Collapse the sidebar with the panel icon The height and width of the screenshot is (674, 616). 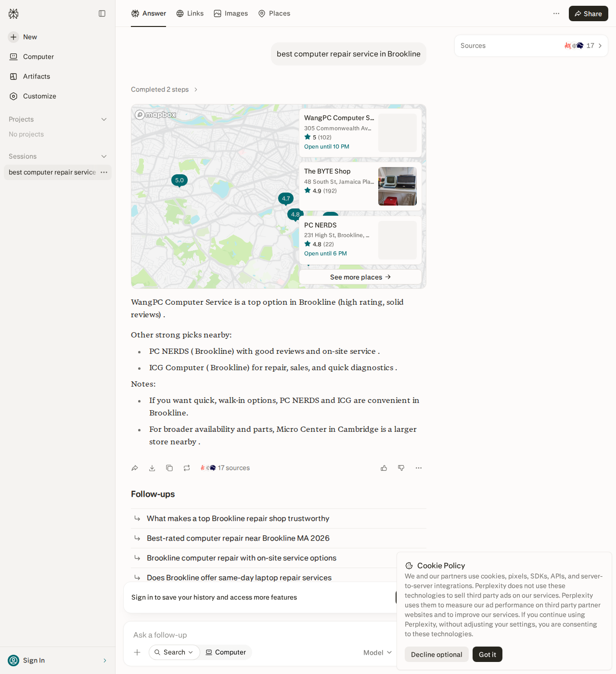[102, 13]
